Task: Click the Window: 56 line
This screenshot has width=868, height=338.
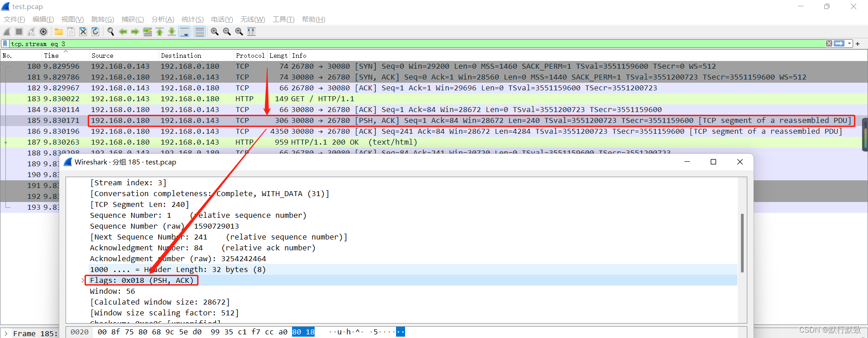Action: tap(113, 291)
